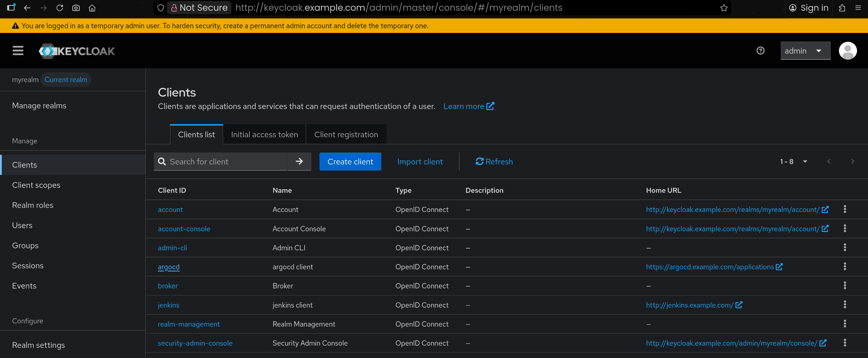Open kebab menu for security-admin-console row
The width and height of the screenshot is (868, 358).
tap(845, 343)
